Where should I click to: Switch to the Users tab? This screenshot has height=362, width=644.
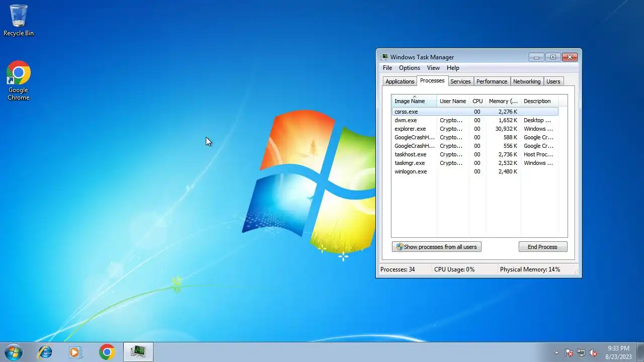tap(553, 81)
